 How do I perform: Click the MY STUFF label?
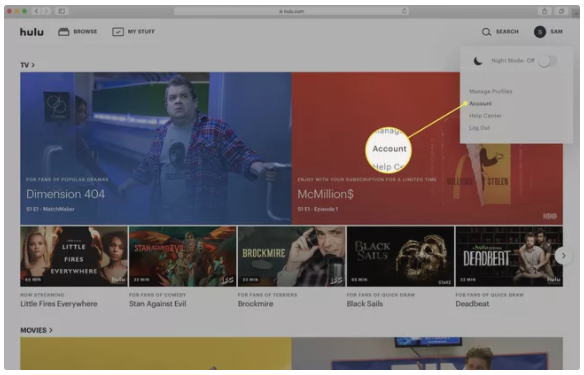pyautogui.click(x=141, y=32)
